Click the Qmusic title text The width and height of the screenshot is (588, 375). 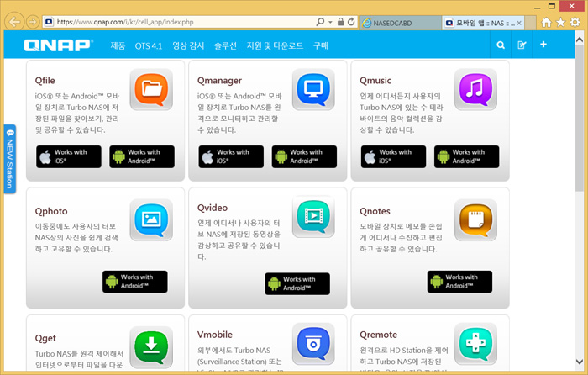[375, 81]
